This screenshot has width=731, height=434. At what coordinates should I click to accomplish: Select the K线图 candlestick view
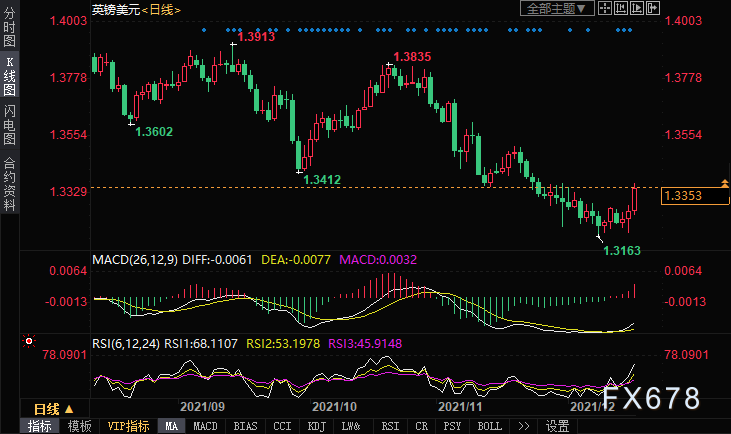[9, 76]
